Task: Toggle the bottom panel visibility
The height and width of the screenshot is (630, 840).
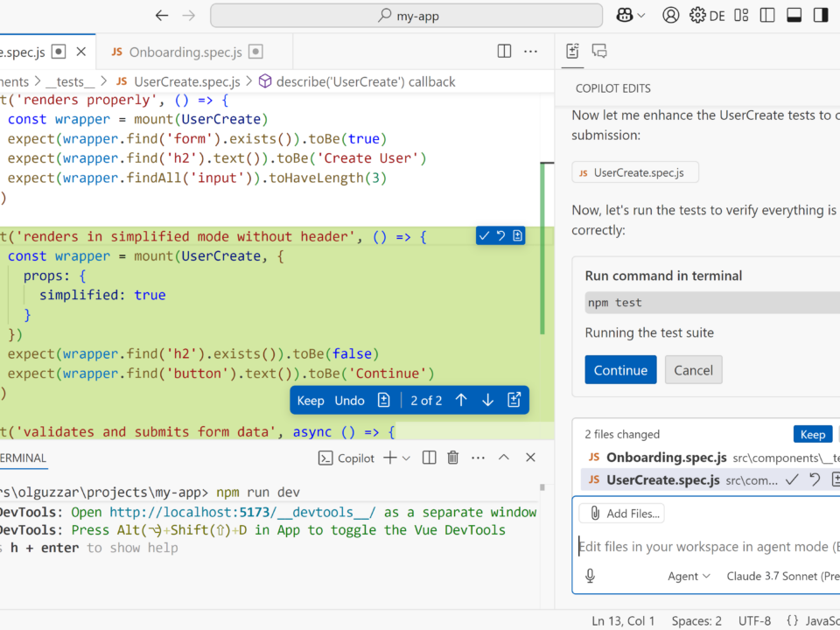Action: tap(794, 15)
